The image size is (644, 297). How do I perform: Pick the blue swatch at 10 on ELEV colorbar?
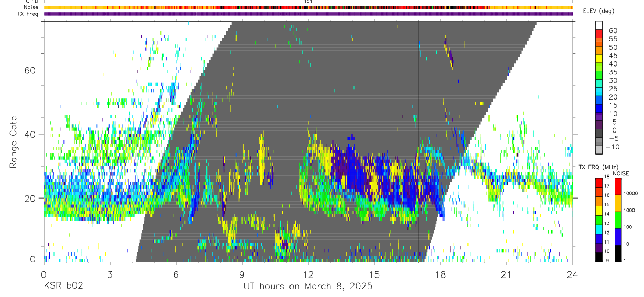(599, 109)
